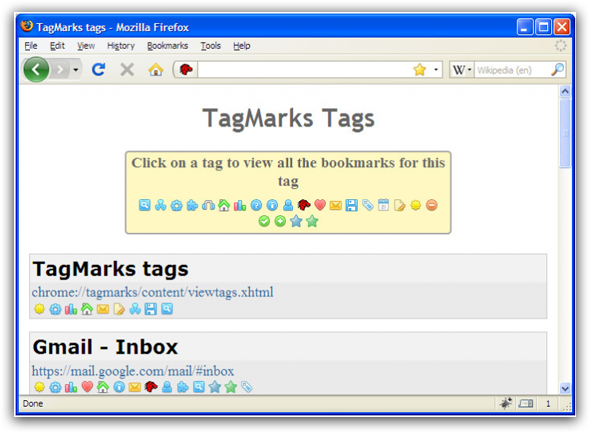
Task: Click the info tag under Gmail - Inbox
Action: point(119,386)
